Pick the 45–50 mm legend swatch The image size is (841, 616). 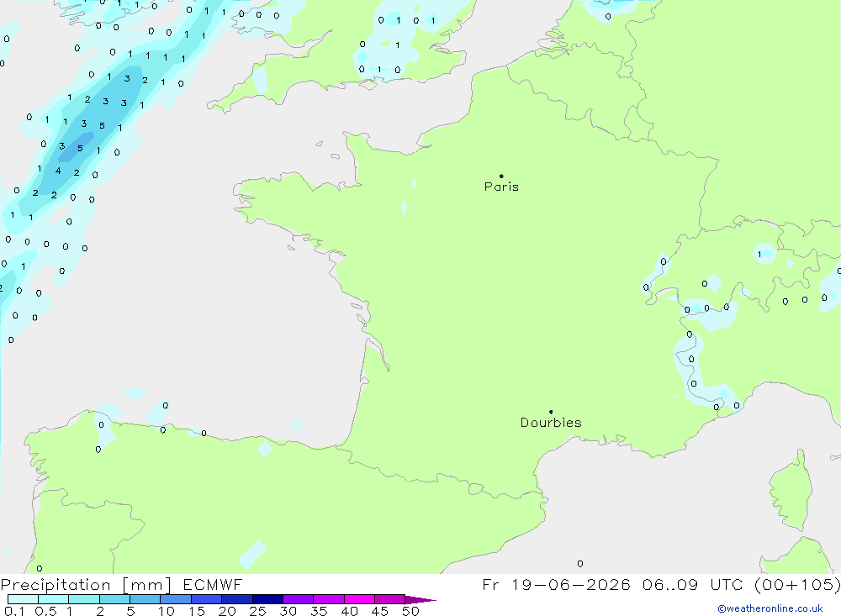(x=390, y=599)
